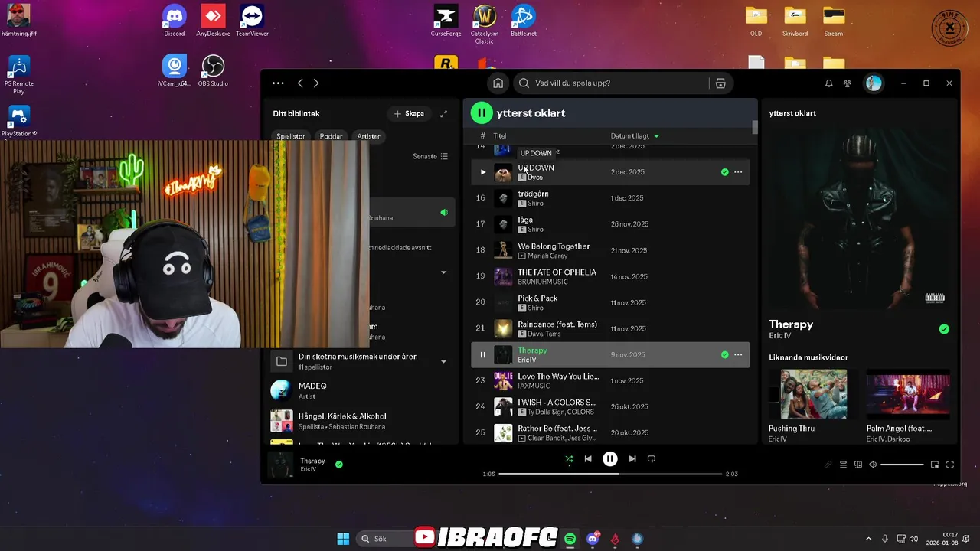Open the play queue icon
This screenshot has width=980, height=551.
pos(843,465)
